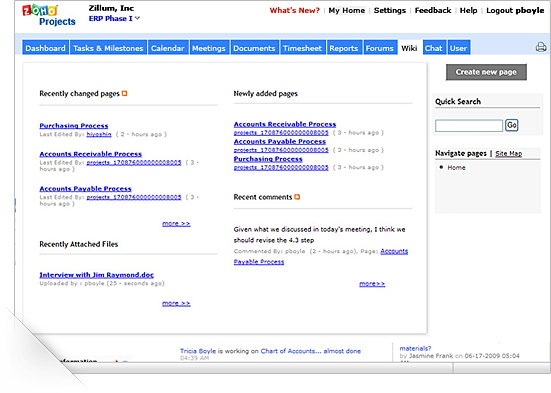Click the What's New? link
The height and width of the screenshot is (393, 551).
tap(294, 11)
